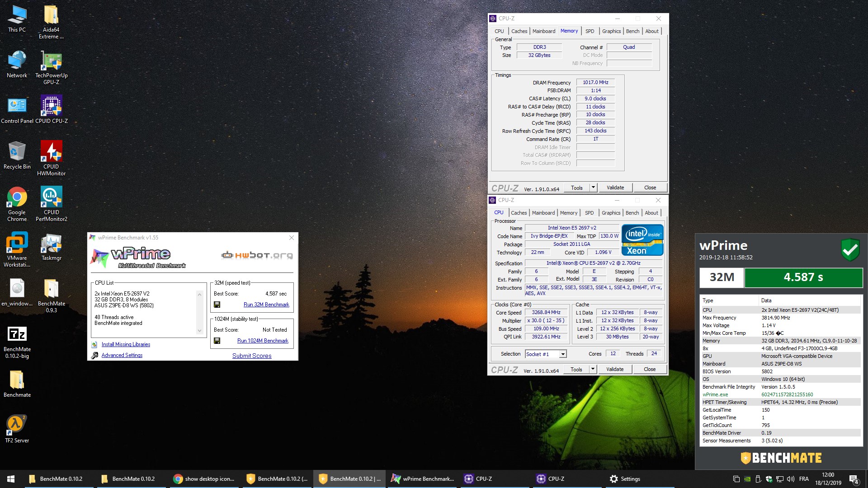Click Close button in upper CPU-Z window
Viewport: 868px width, 488px height.
click(650, 188)
